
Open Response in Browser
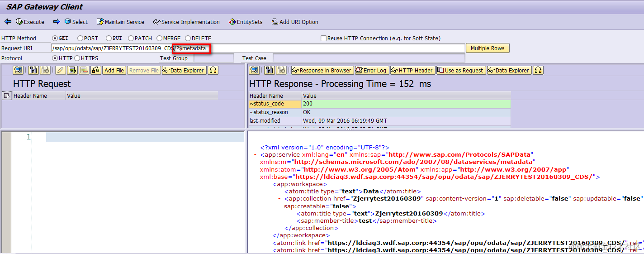pyautogui.click(x=322, y=70)
